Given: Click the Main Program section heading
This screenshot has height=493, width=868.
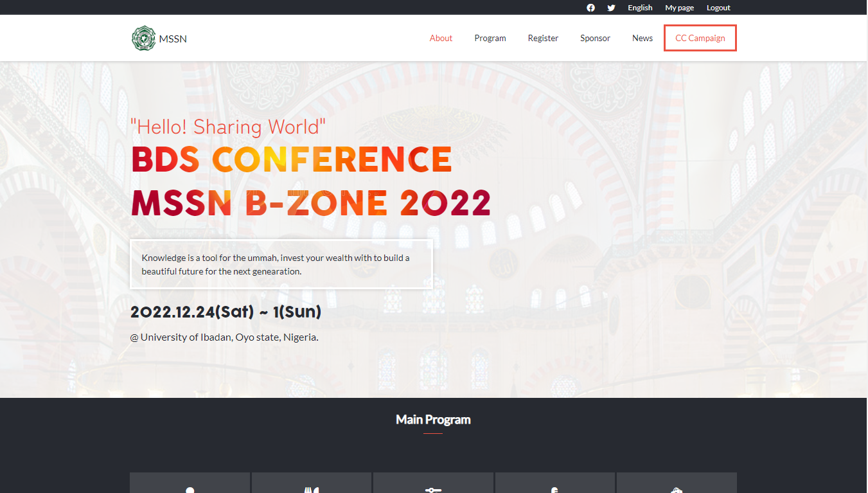Looking at the screenshot, I should click(x=433, y=420).
